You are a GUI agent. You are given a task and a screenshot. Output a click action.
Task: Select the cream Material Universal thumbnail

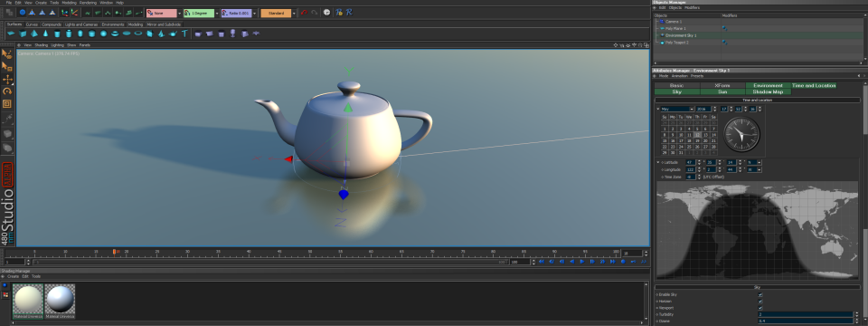point(28,301)
